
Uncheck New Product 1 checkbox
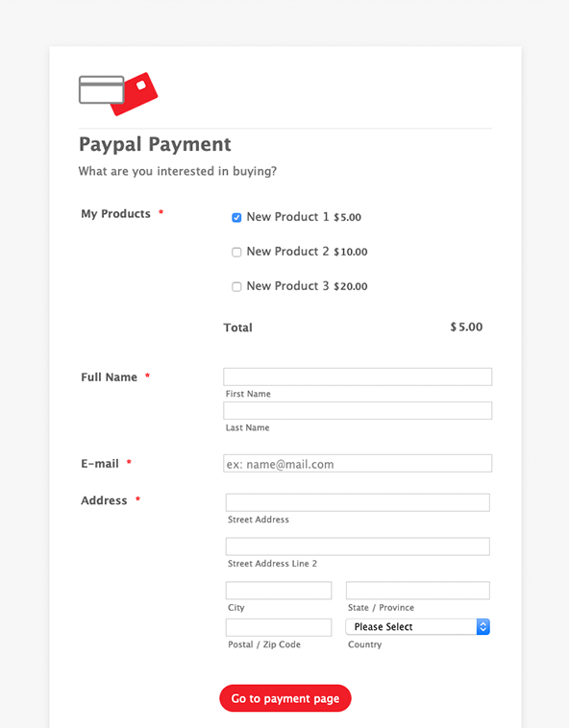point(236,217)
